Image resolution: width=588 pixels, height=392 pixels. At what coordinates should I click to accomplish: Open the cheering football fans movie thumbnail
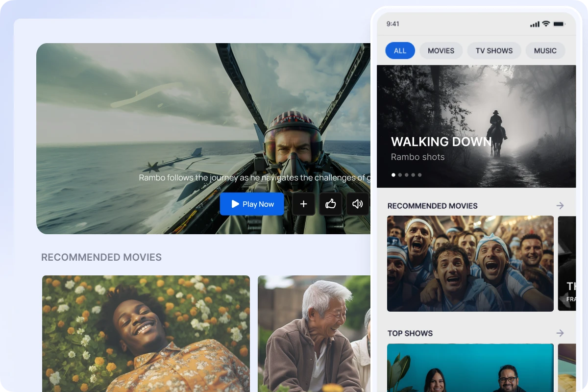click(x=470, y=264)
